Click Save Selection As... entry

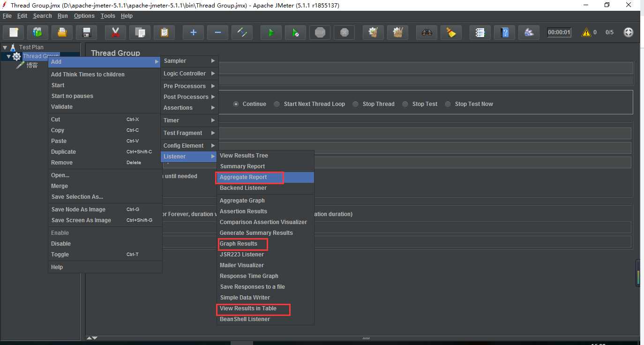click(105, 197)
